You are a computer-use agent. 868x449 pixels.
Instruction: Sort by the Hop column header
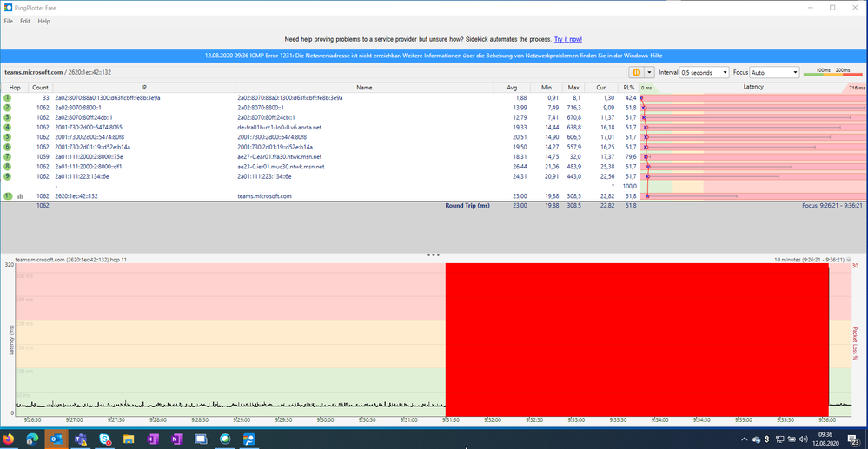[x=15, y=88]
